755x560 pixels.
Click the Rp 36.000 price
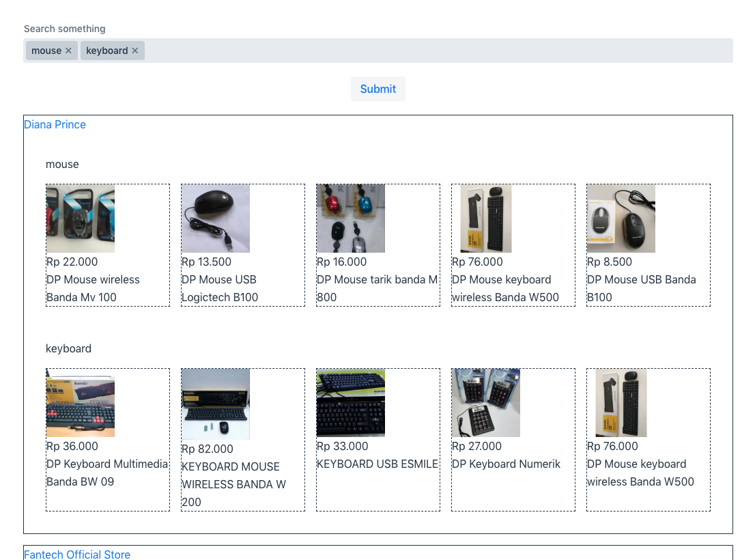click(72, 447)
